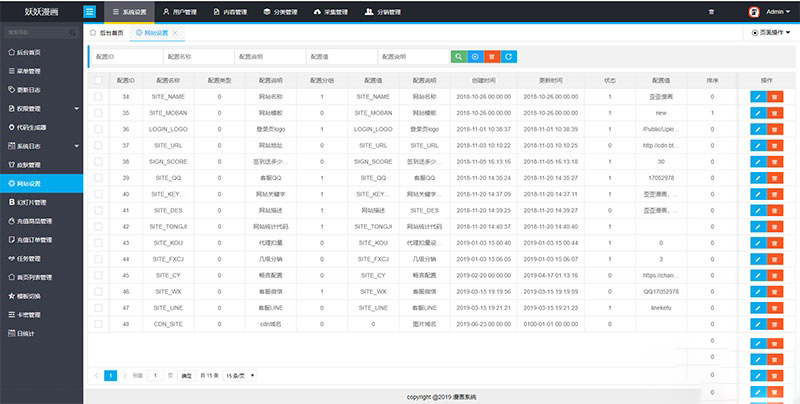Open the 15条/页 page size dropdown
This screenshot has width=800, height=404.
click(240, 376)
